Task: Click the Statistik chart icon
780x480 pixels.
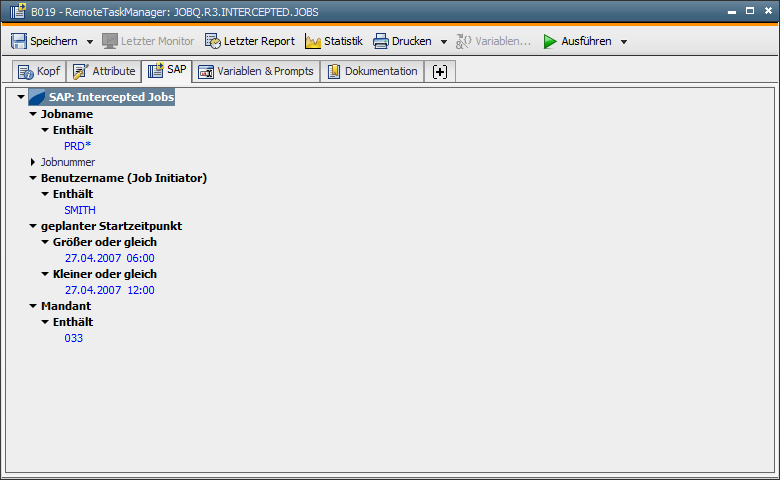Action: (x=313, y=41)
